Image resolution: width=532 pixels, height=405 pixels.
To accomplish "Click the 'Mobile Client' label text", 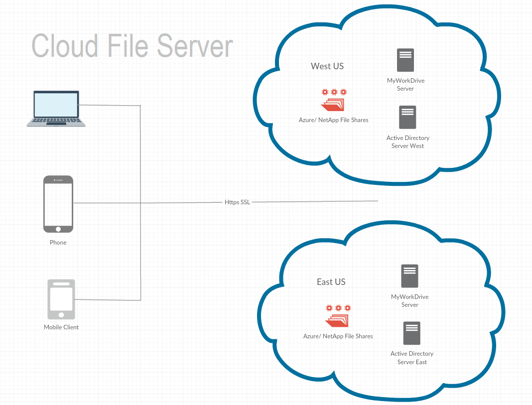I will (x=61, y=327).
